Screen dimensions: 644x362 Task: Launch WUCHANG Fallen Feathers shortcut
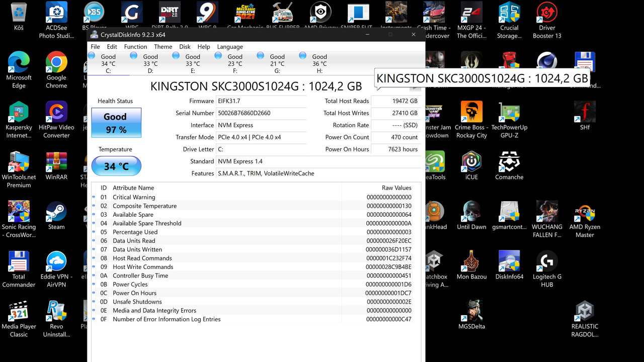tap(547, 219)
